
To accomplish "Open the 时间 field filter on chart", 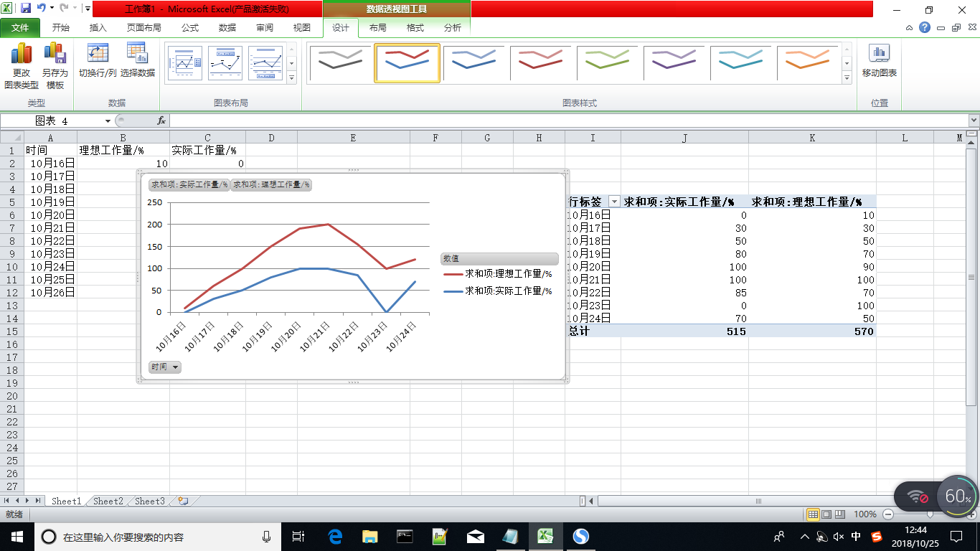I will (164, 367).
